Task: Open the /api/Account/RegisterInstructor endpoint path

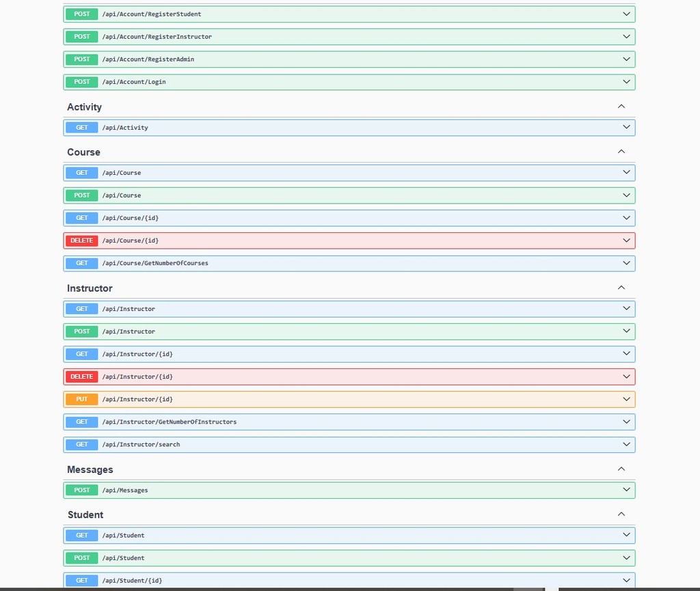Action: point(157,37)
